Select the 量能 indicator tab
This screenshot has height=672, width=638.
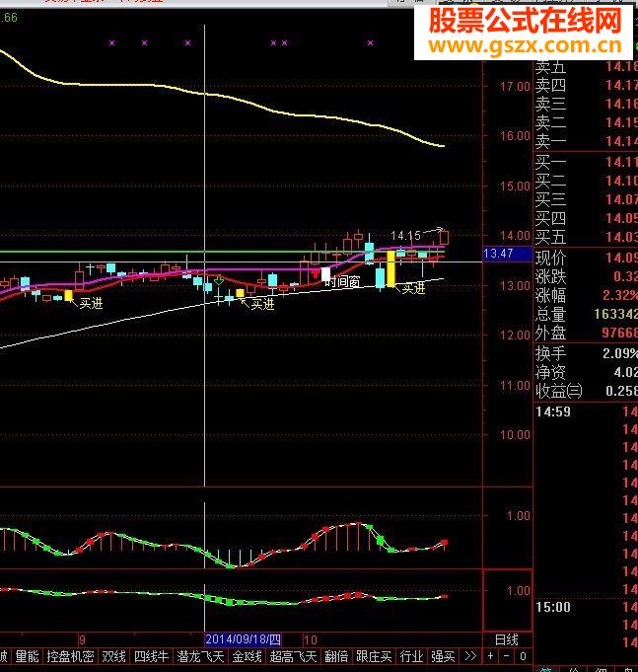(x=27, y=656)
